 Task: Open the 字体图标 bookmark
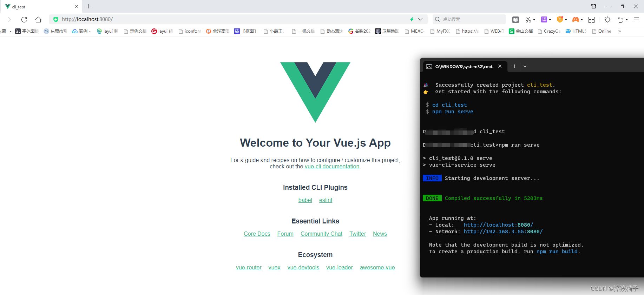coord(27,31)
